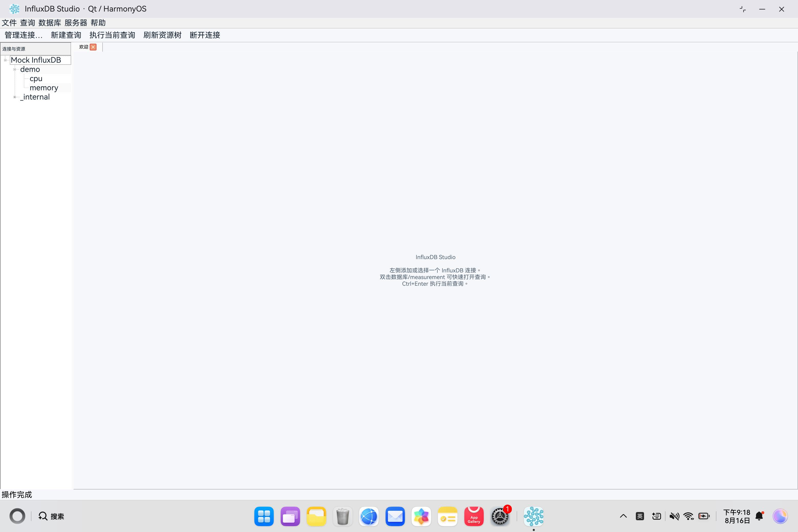The image size is (798, 532).
Task: Open the Mail app in dock
Action: pyautogui.click(x=395, y=516)
